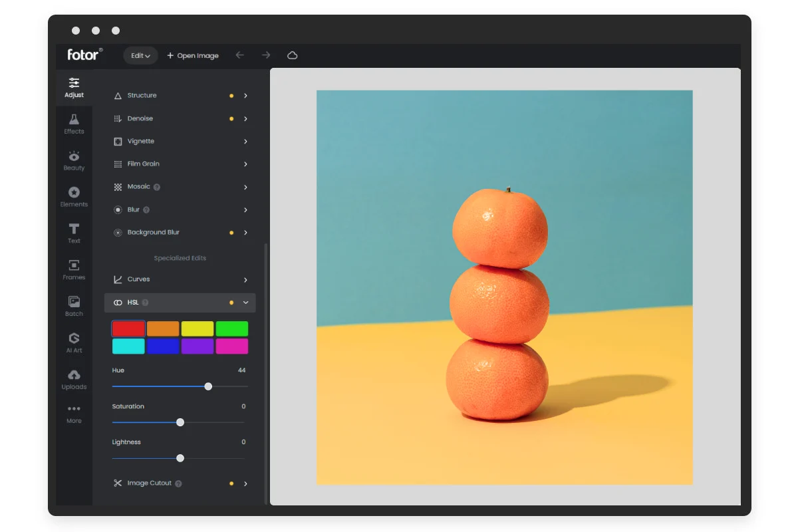Expand the Vignette adjustment
798x532 pixels.
tap(245, 141)
